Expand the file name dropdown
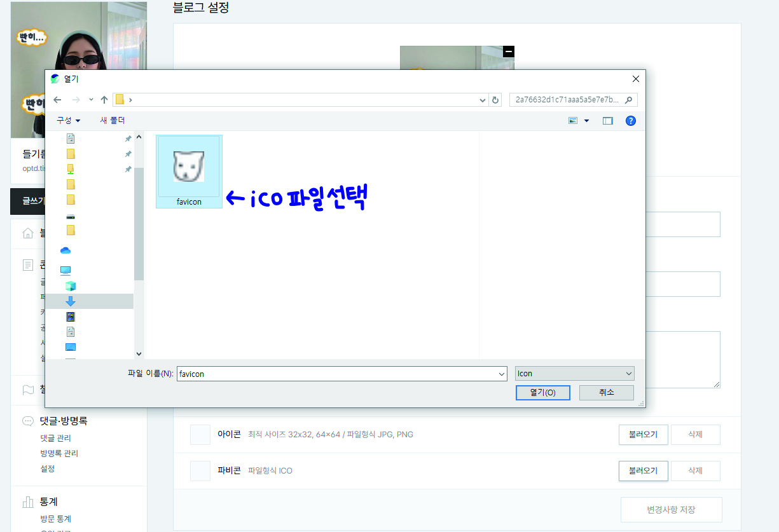Image resolution: width=779 pixels, height=532 pixels. 502,374
